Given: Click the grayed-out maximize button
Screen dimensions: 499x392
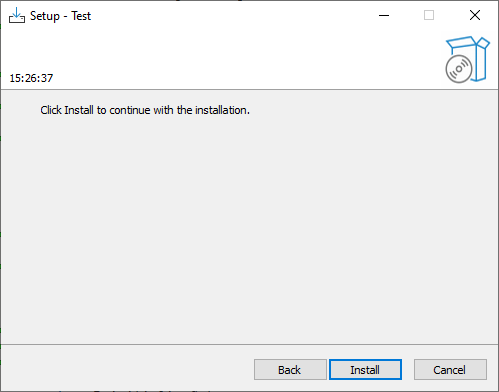Looking at the screenshot, I should click(x=429, y=15).
